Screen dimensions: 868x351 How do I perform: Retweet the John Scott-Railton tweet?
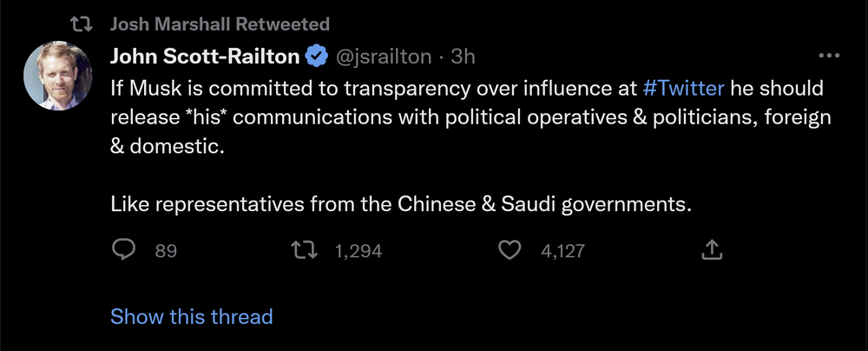coord(304,251)
